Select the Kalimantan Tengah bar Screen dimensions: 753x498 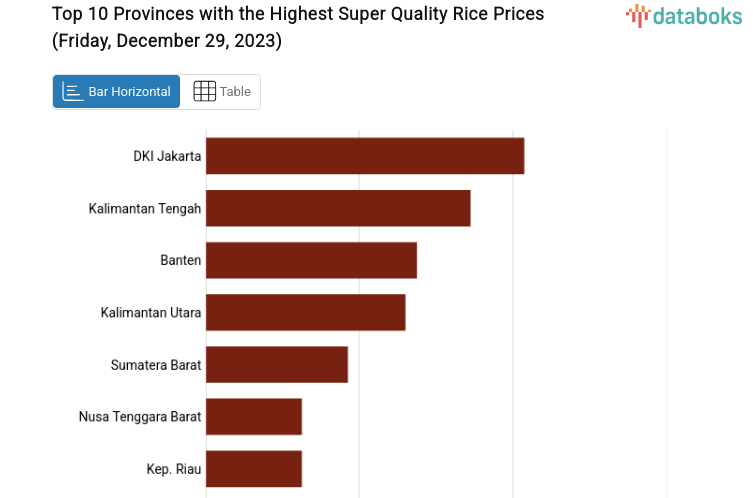click(338, 208)
